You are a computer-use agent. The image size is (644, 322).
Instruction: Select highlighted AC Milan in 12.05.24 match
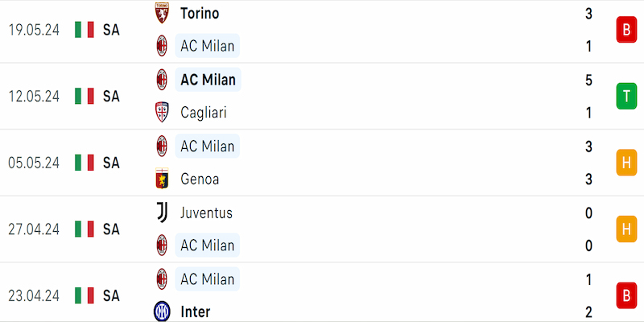click(x=208, y=80)
